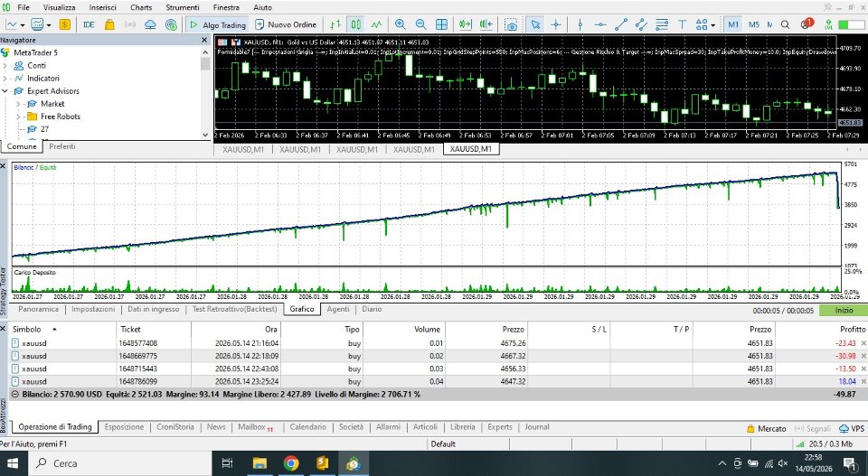The image size is (868, 476).
Task: Zoom in on the chart
Action: [x=401, y=24]
